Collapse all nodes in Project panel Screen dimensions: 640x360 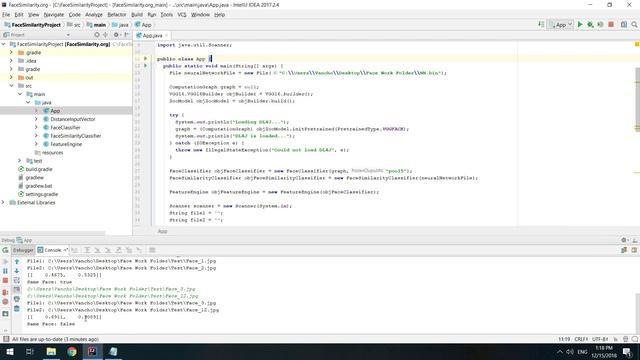106,35
